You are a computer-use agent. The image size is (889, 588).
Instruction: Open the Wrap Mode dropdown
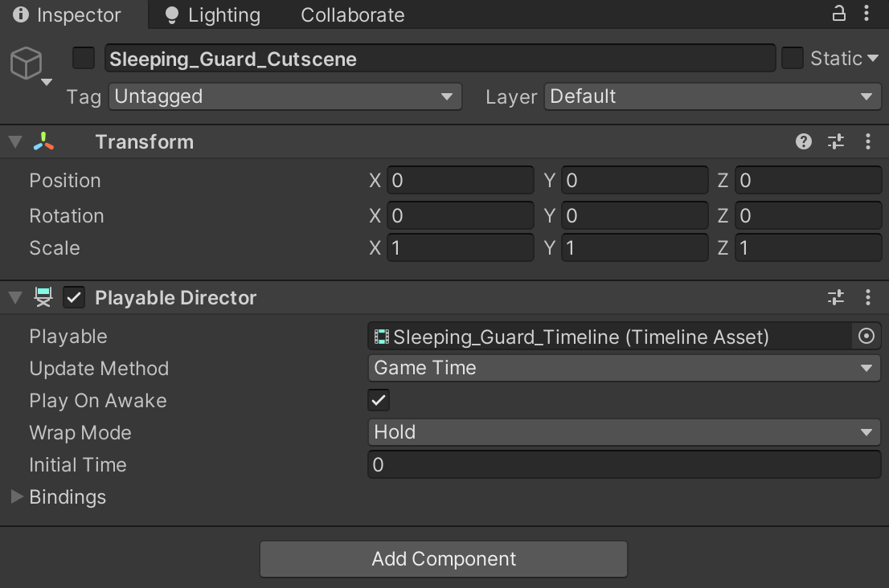(x=625, y=432)
